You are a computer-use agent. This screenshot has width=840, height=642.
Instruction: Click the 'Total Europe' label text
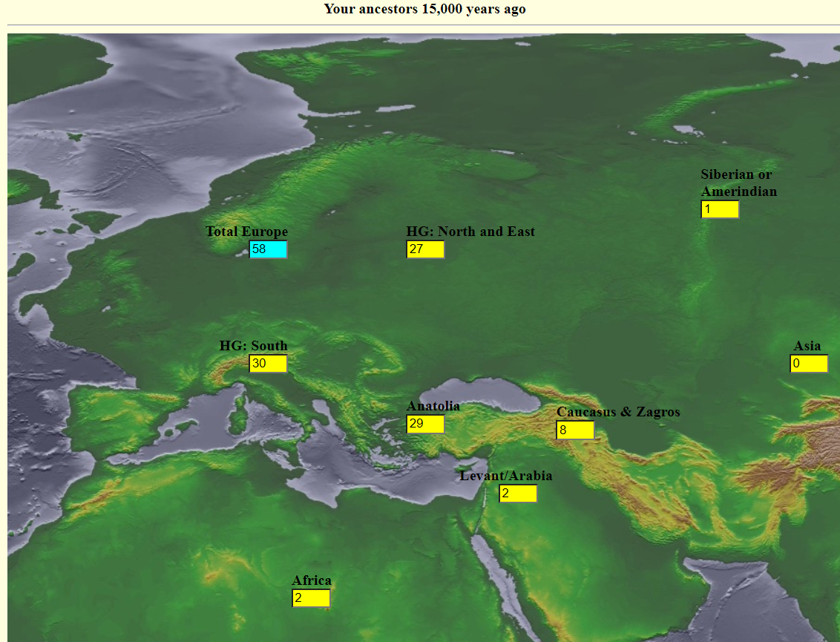(247, 232)
